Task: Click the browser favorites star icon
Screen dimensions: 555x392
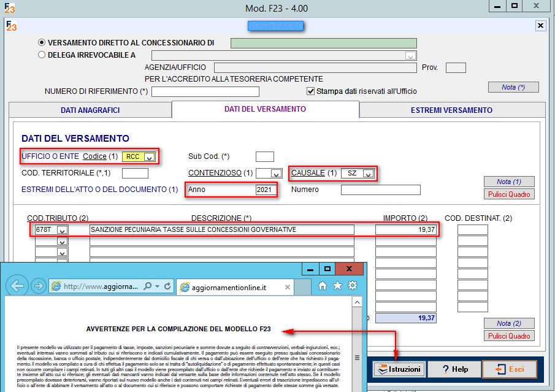Action: pos(337,286)
